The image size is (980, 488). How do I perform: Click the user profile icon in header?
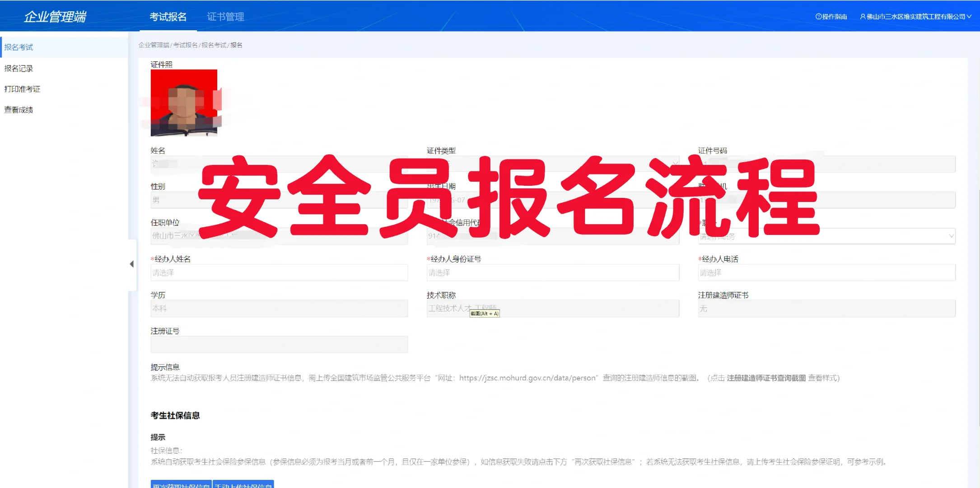pos(863,17)
